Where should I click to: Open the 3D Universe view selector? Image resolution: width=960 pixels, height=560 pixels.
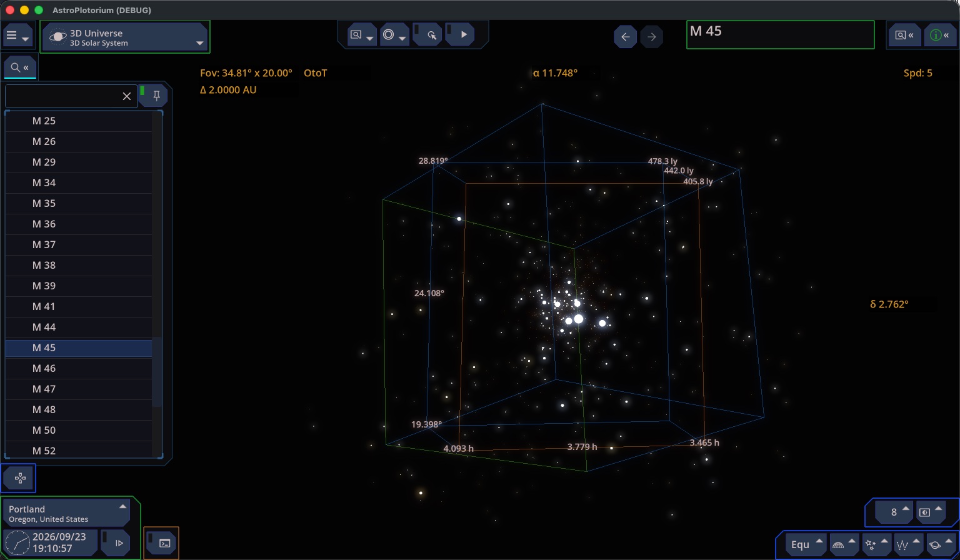[x=125, y=37]
